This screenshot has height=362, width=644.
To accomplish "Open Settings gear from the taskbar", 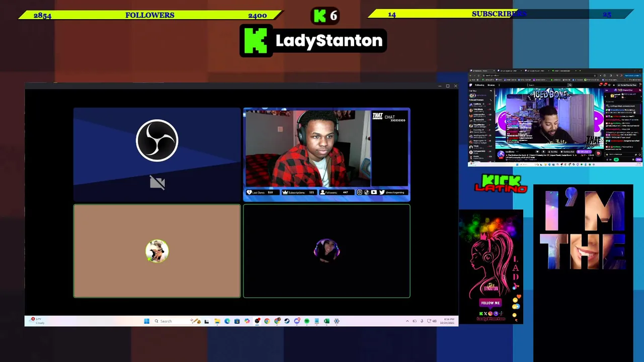I will (x=337, y=321).
